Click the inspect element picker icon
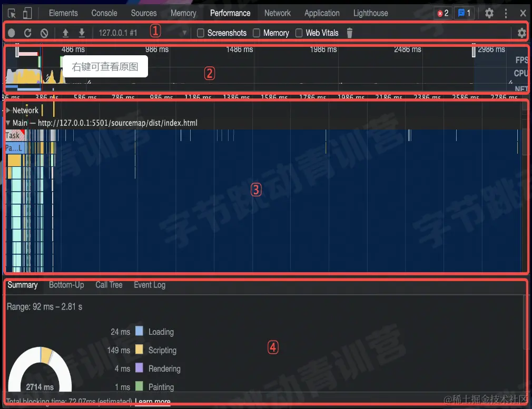532x409 pixels. (12, 14)
